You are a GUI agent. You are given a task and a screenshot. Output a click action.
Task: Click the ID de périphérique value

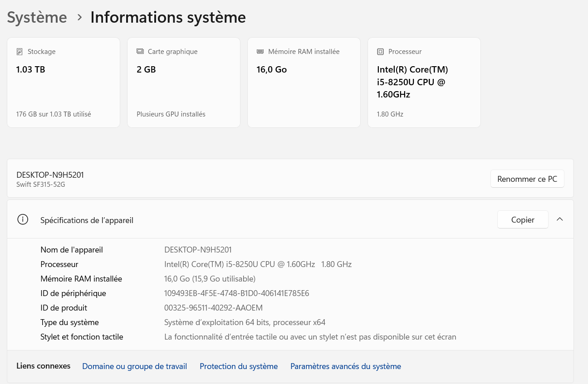point(236,293)
